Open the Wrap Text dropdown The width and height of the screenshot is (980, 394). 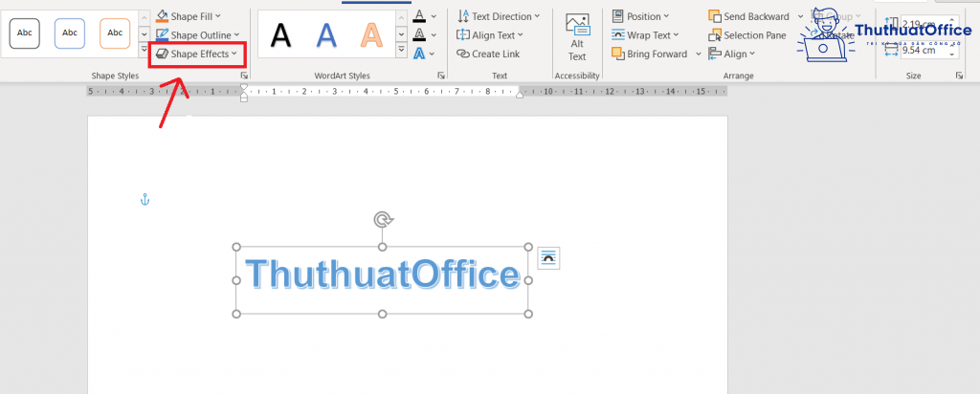click(644, 35)
